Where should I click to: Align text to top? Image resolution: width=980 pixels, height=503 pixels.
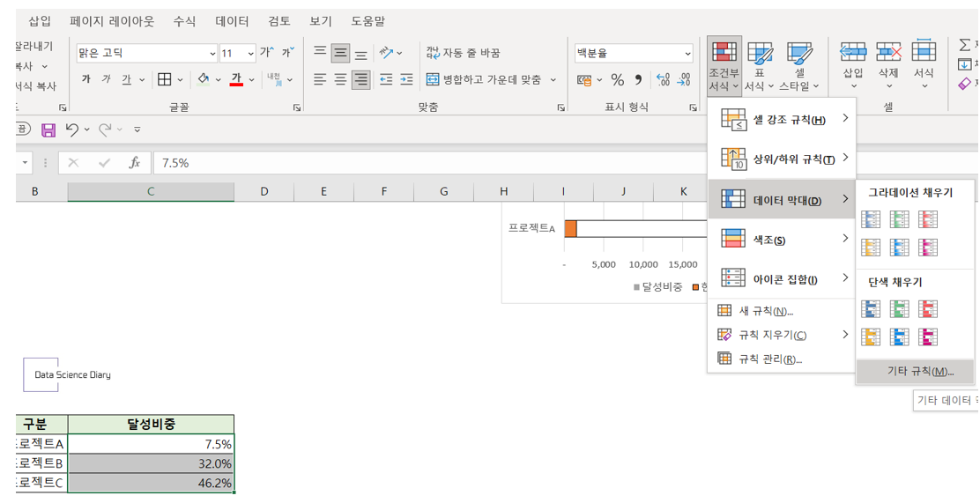point(320,53)
